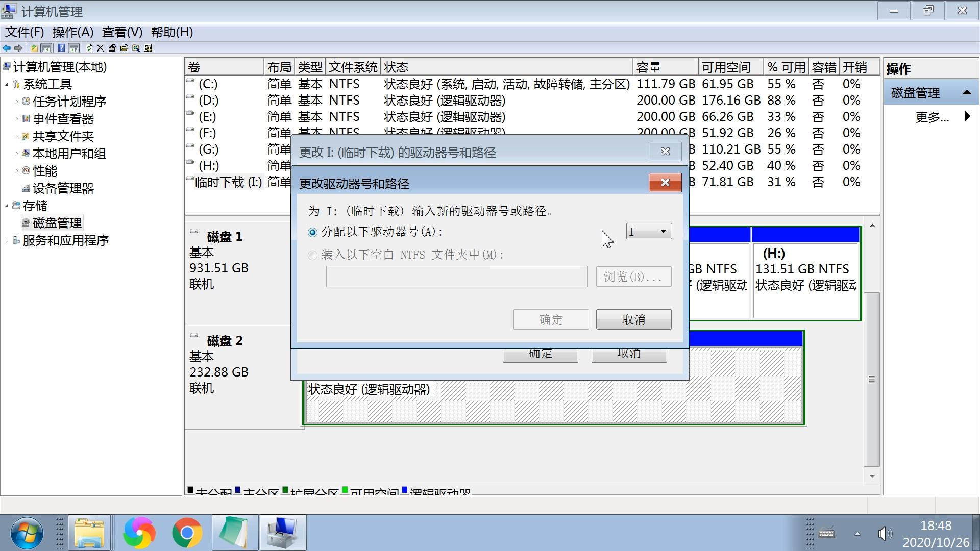Open the 操作(A) menu
This screenshot has height=551, width=980.
[72, 32]
